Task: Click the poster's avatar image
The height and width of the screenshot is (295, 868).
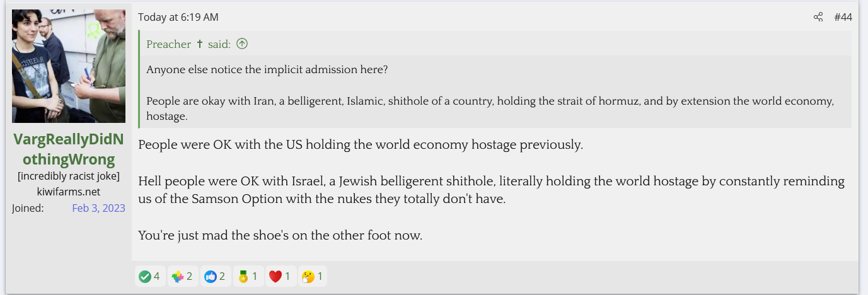Action: (68, 66)
